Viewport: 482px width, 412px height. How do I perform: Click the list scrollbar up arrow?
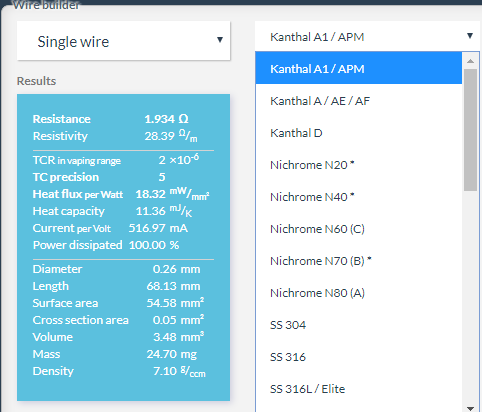470,61
